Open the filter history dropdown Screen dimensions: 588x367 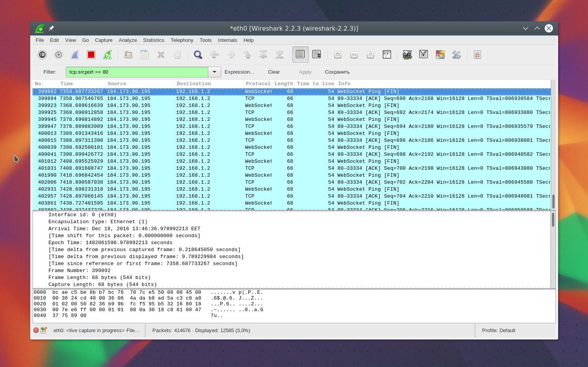[214, 72]
